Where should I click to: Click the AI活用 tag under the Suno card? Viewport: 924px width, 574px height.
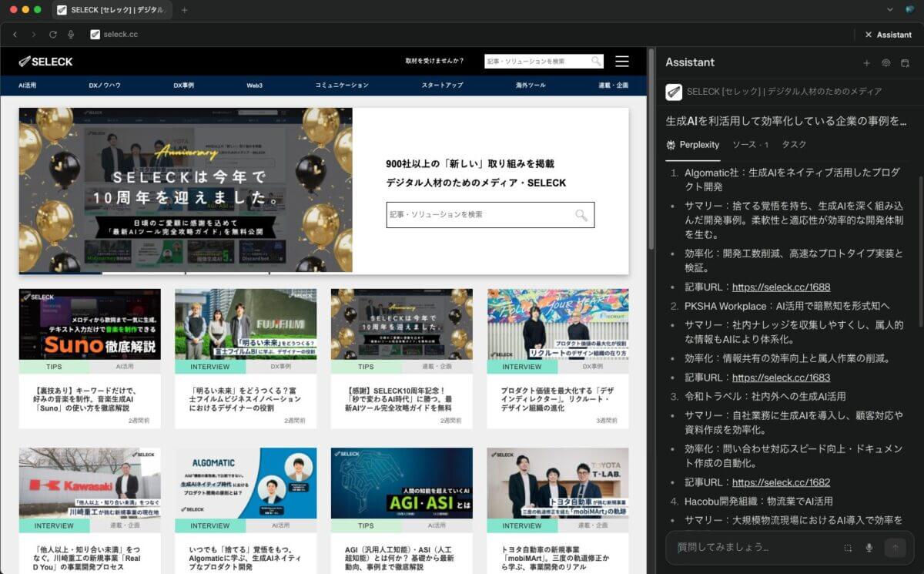(x=125, y=367)
